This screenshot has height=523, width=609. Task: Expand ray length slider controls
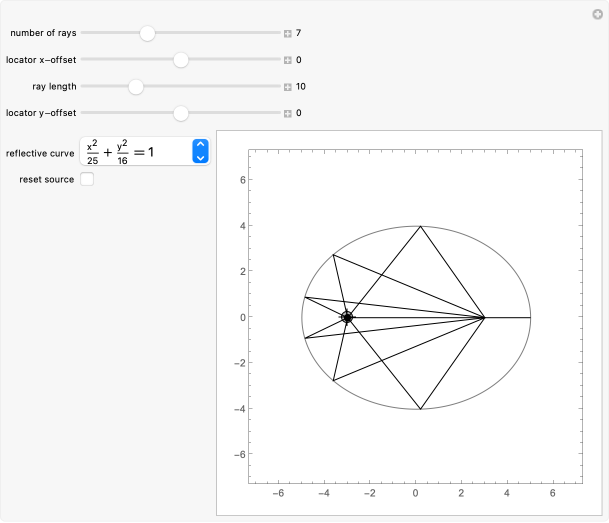point(288,87)
